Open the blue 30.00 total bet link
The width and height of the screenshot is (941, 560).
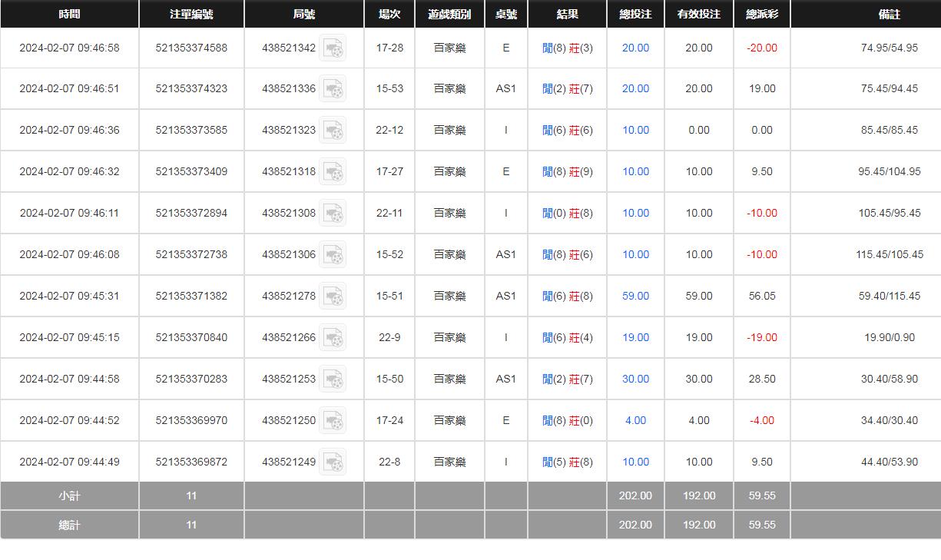click(x=635, y=379)
